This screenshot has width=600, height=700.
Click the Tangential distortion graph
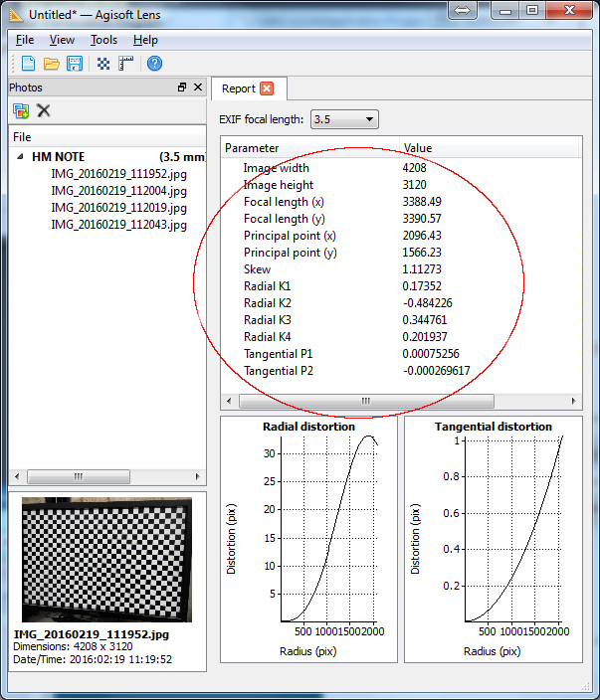(x=494, y=539)
